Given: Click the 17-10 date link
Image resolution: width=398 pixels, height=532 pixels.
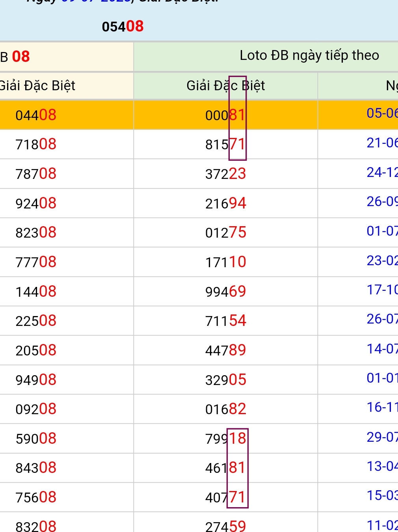Looking at the screenshot, I should tap(382, 290).
